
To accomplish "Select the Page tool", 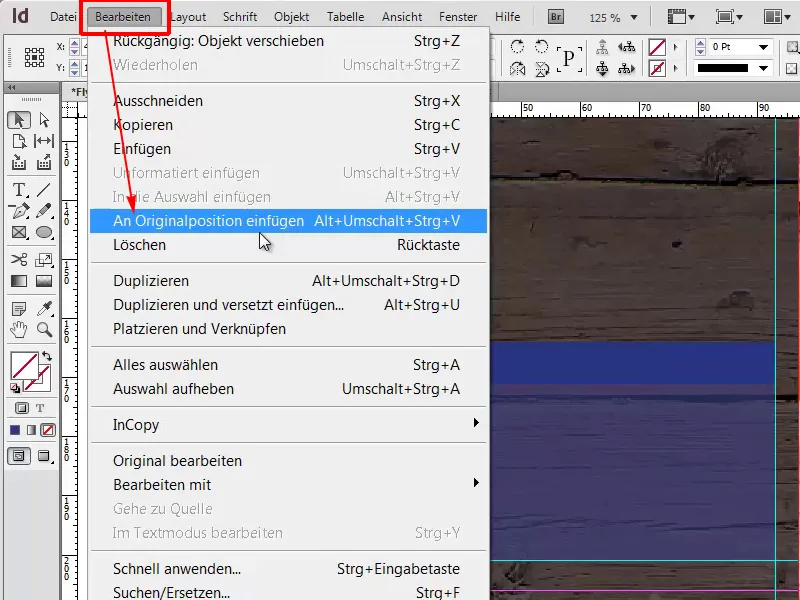I will point(19,141).
